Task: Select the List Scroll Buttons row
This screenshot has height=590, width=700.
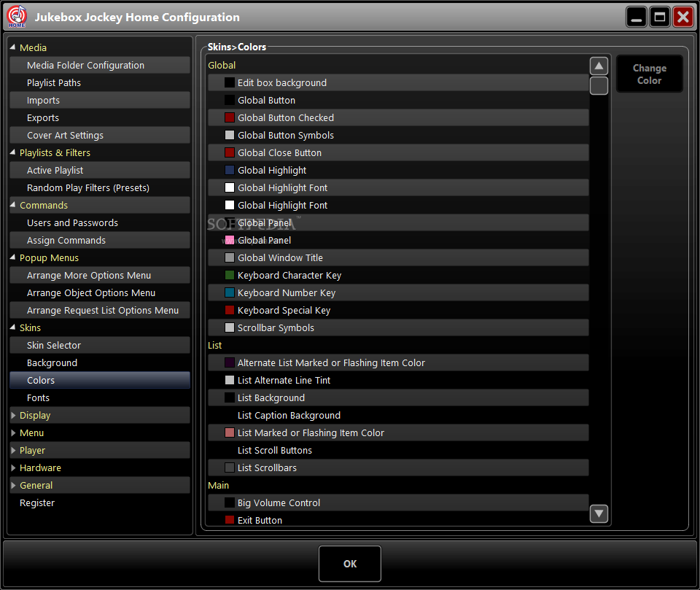Action: click(398, 450)
